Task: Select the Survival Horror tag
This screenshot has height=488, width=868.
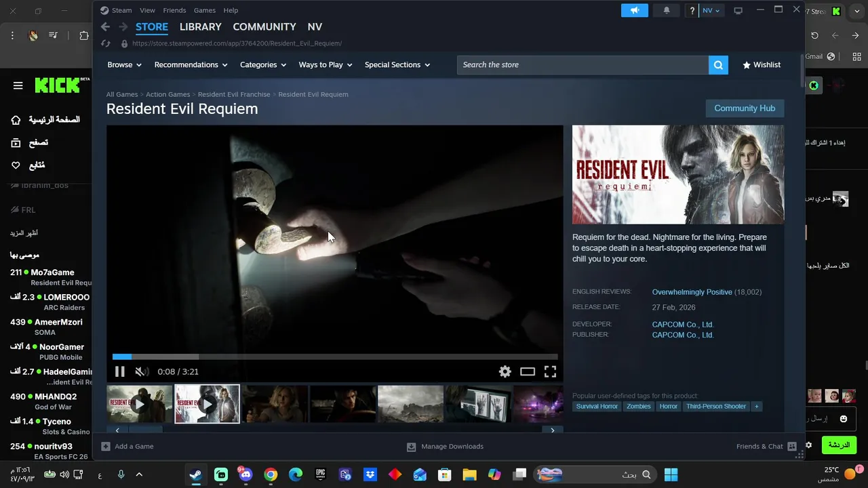Action: 597,407
